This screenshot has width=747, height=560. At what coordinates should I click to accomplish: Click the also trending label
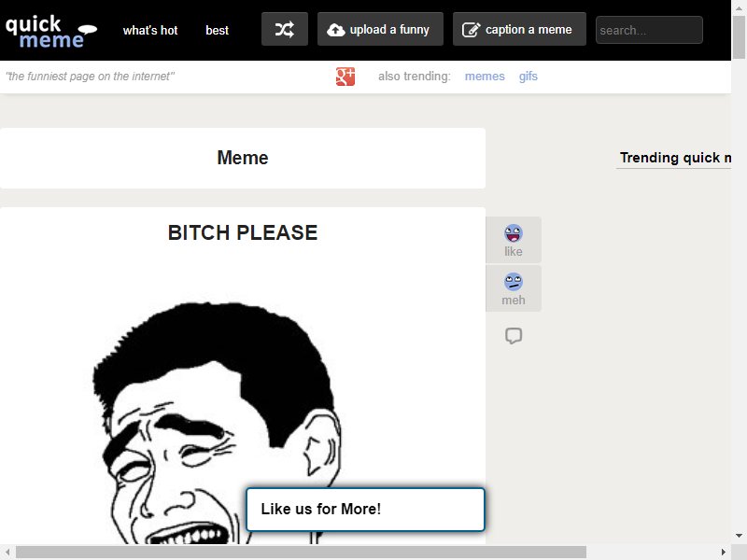[x=414, y=77]
